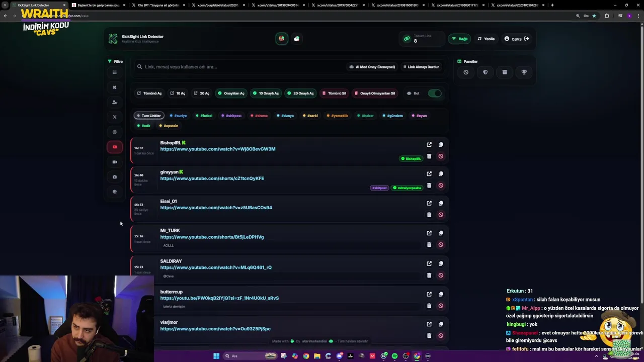Filter by #shitpost tag
The width and height of the screenshot is (644, 362).
pyautogui.click(x=231, y=116)
